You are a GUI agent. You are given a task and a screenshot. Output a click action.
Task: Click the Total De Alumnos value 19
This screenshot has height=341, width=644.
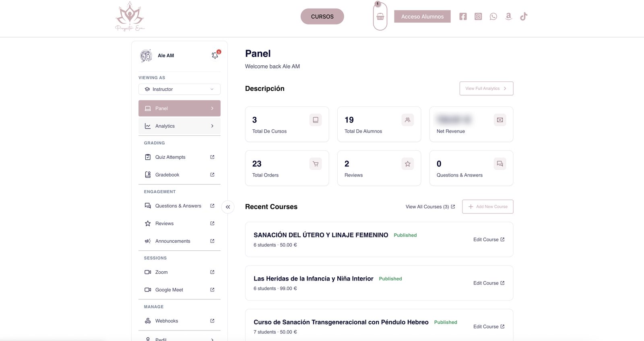[x=349, y=120]
